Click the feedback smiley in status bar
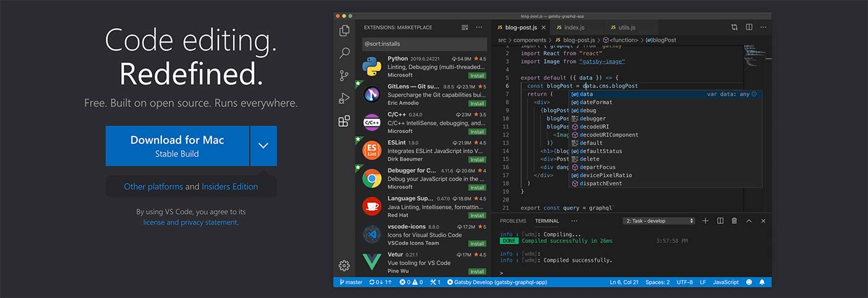Image resolution: width=868 pixels, height=298 pixels. [x=749, y=282]
